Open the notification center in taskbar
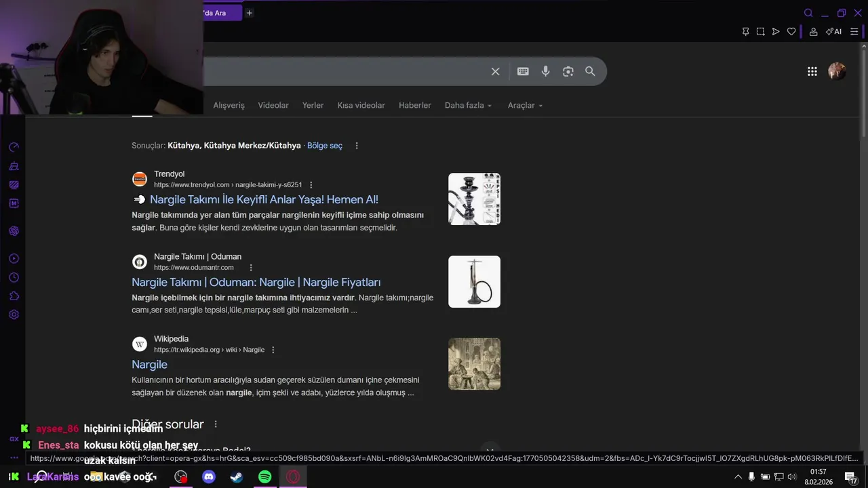The width and height of the screenshot is (868, 488). pyautogui.click(x=851, y=477)
